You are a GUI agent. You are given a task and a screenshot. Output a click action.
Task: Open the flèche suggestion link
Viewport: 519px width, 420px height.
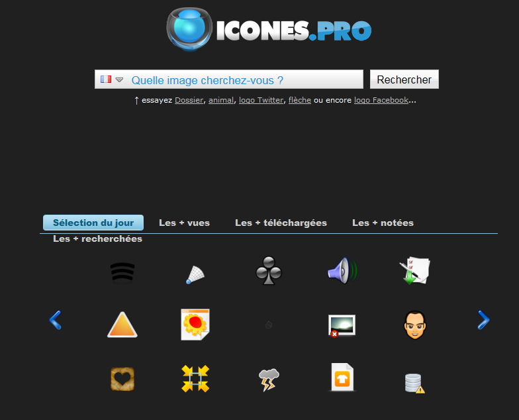299,100
